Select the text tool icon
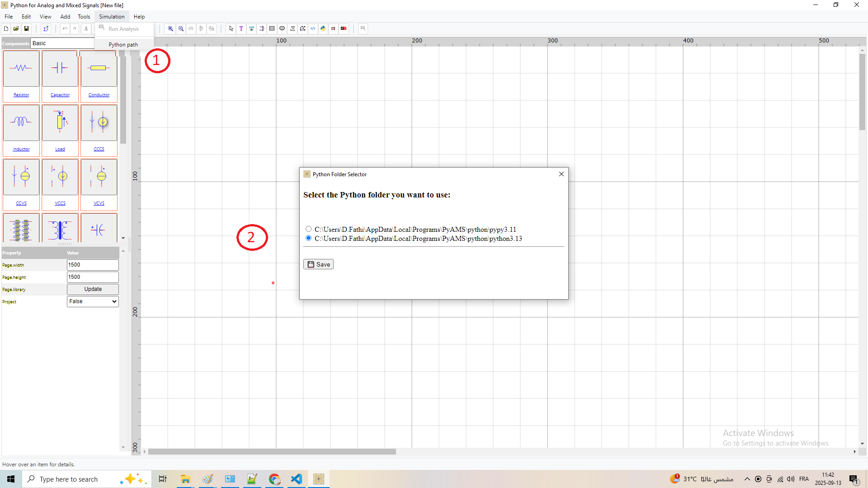 (241, 28)
